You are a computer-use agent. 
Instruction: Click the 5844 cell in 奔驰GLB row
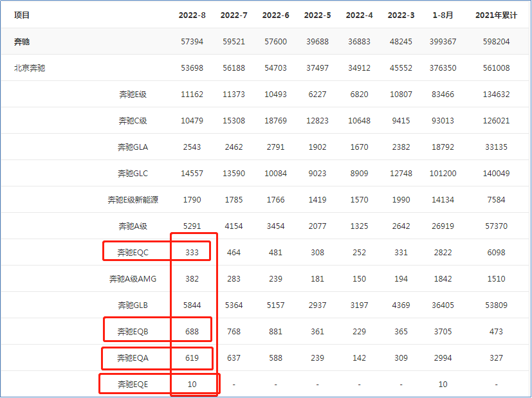tap(192, 305)
